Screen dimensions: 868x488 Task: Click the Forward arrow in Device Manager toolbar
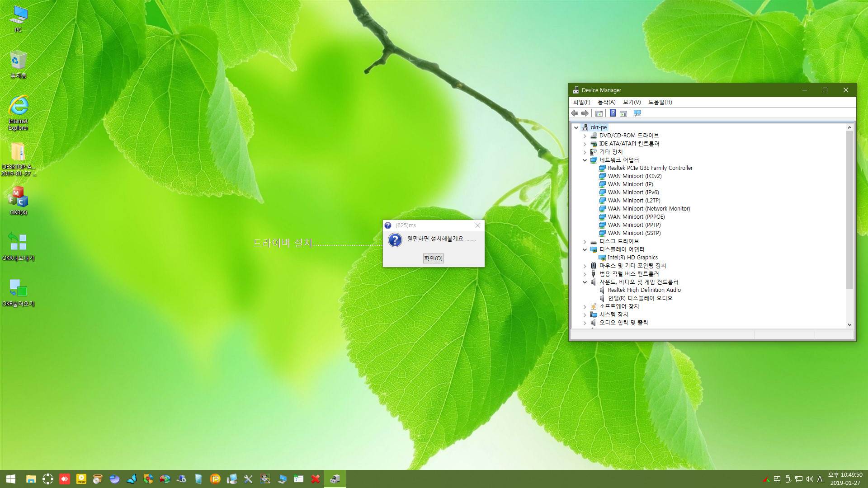585,113
